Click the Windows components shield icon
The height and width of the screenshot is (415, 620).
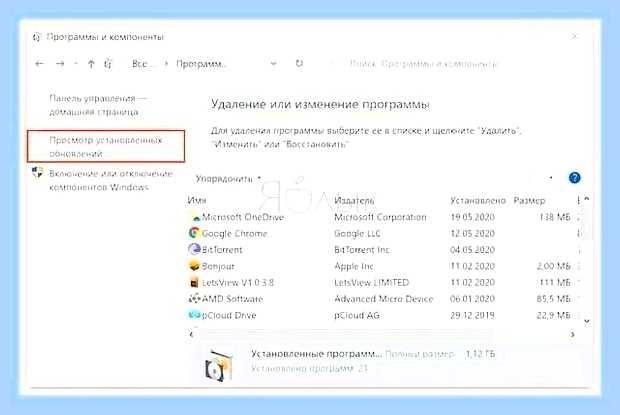tap(38, 173)
